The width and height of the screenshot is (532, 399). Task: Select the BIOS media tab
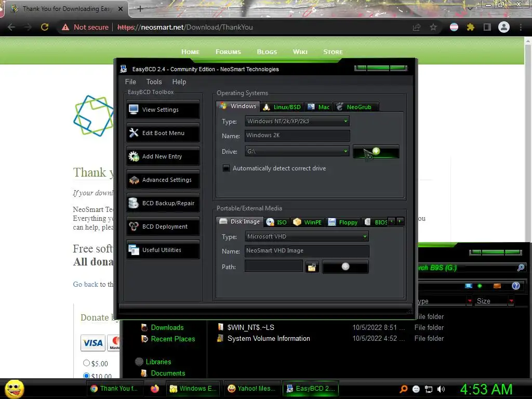[376, 222]
